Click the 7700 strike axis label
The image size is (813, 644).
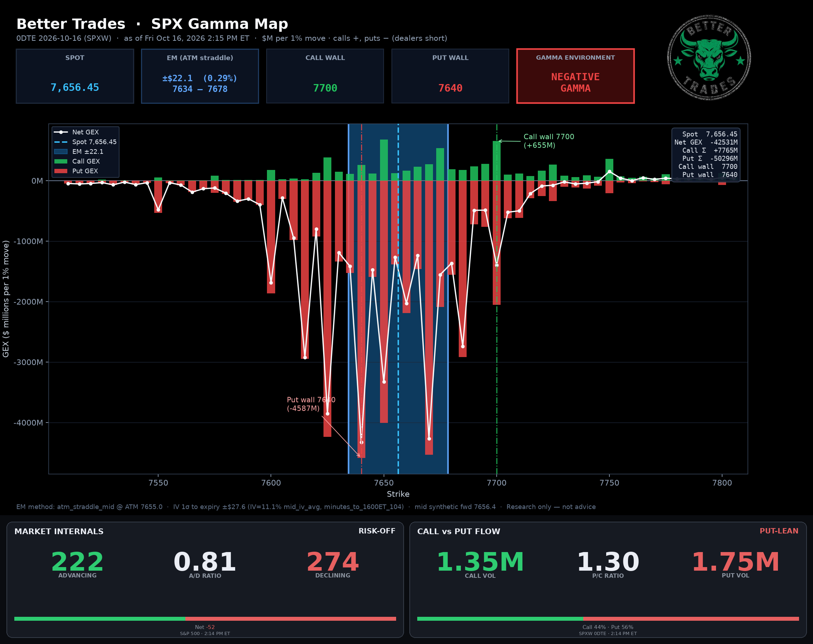point(497,483)
